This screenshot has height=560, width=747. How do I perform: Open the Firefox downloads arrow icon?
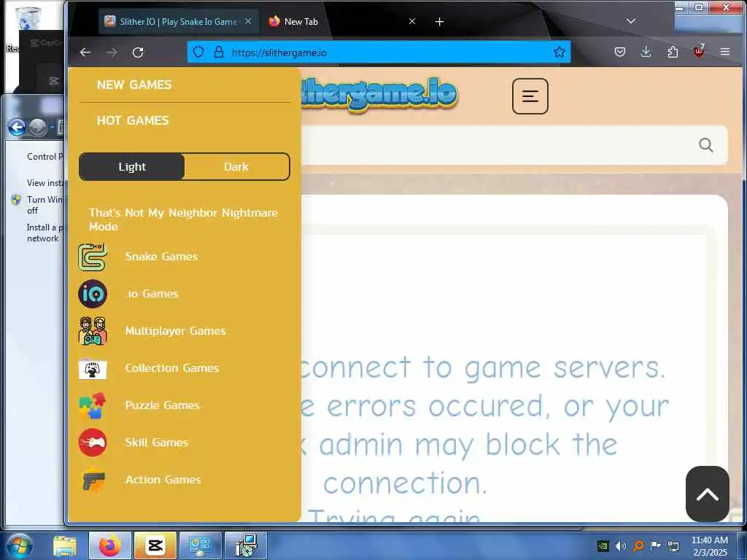point(646,52)
